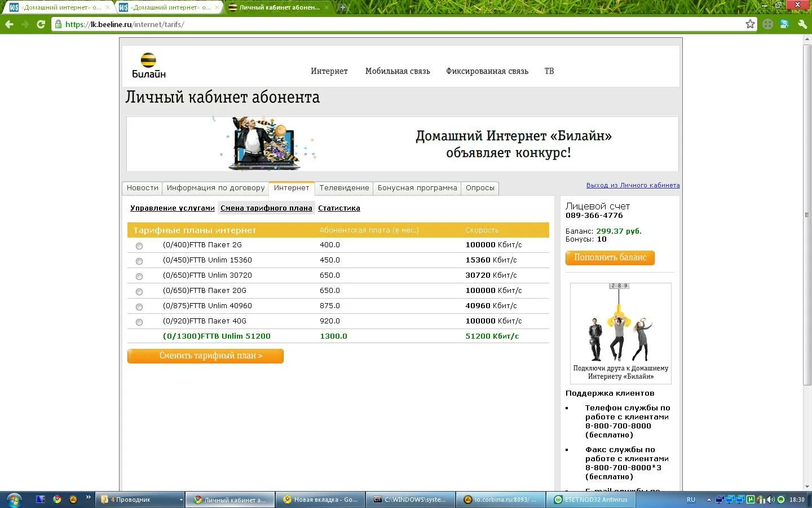The height and width of the screenshot is (508, 812).
Task: Open the Chrome wrench menu
Action: 802,24
